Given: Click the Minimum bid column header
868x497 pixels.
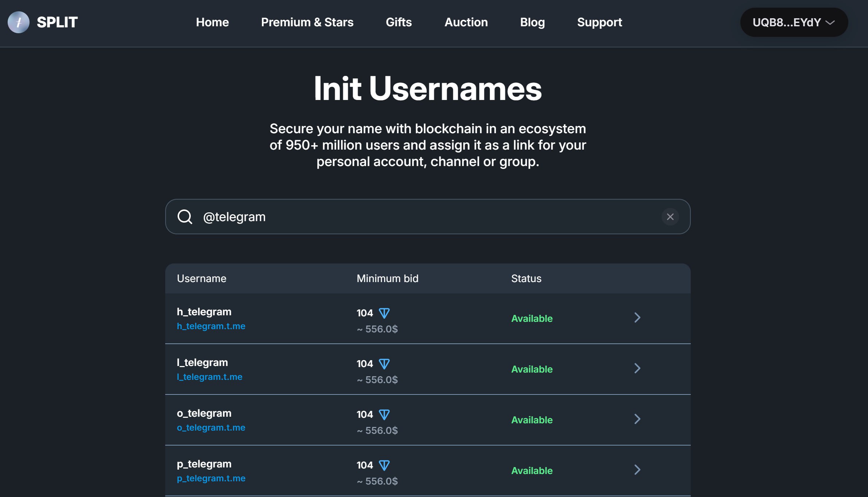Looking at the screenshot, I should 387,278.
